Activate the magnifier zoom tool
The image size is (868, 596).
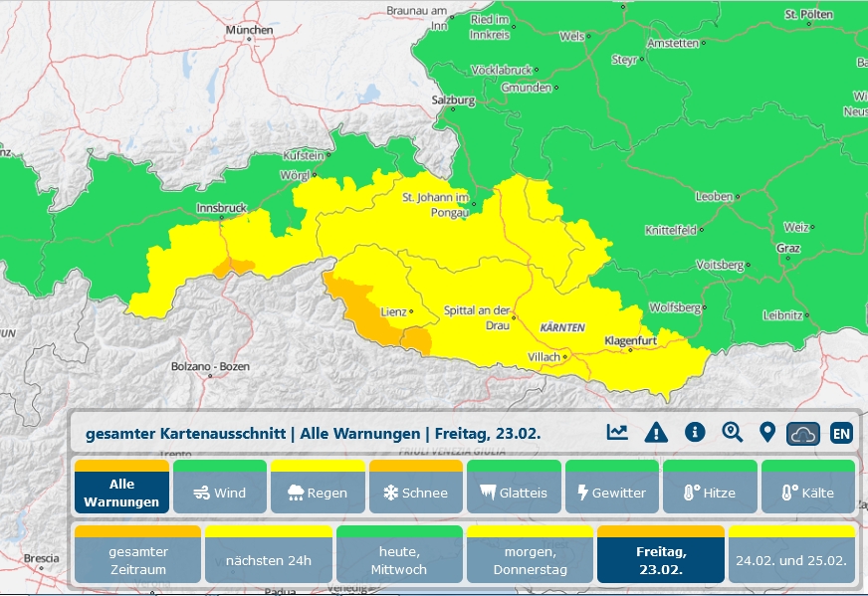point(731,431)
